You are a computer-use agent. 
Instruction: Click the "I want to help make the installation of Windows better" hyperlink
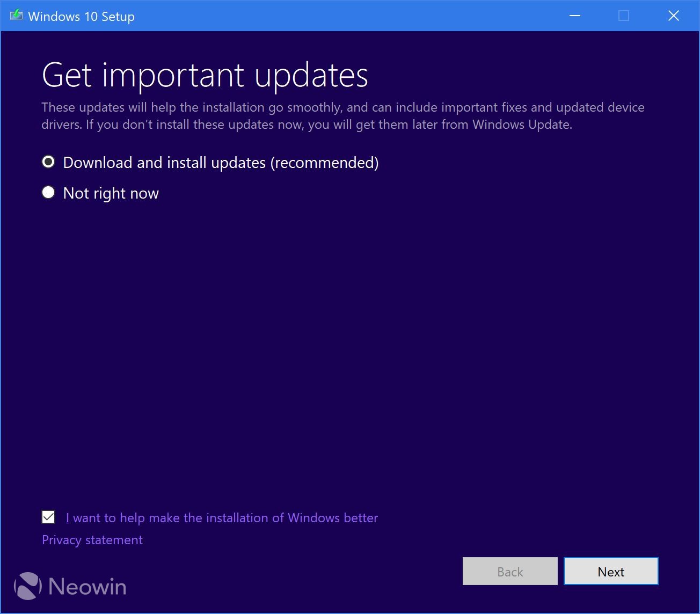coord(222,517)
